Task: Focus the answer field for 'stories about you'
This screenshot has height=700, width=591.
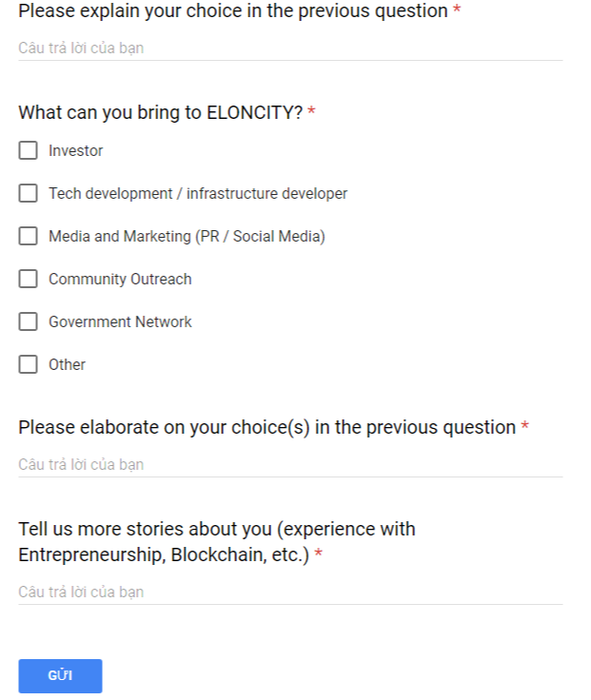Action: pyautogui.click(x=290, y=593)
